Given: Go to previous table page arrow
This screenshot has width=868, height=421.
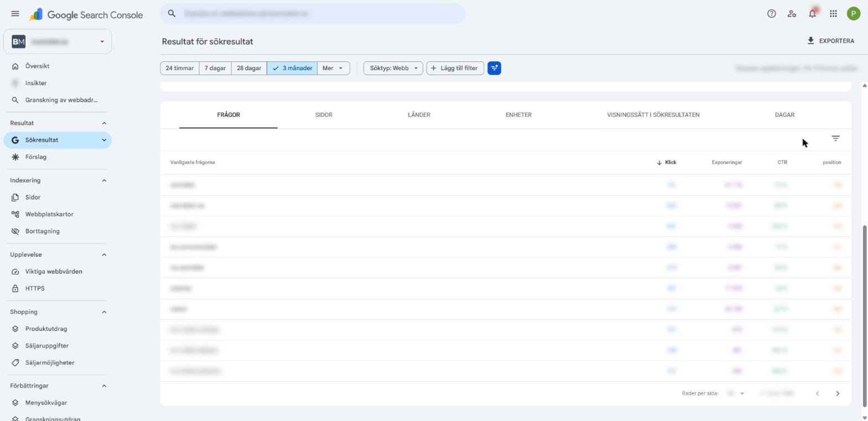Looking at the screenshot, I should (817, 393).
